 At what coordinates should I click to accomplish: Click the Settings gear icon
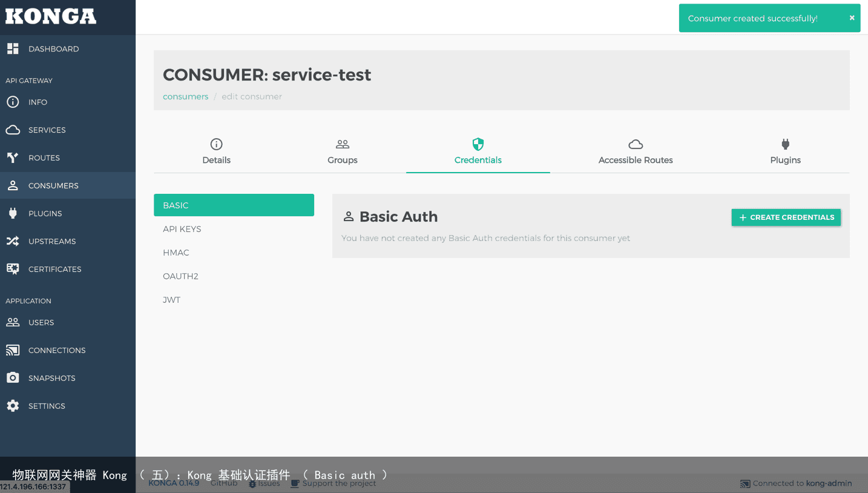[x=13, y=406]
